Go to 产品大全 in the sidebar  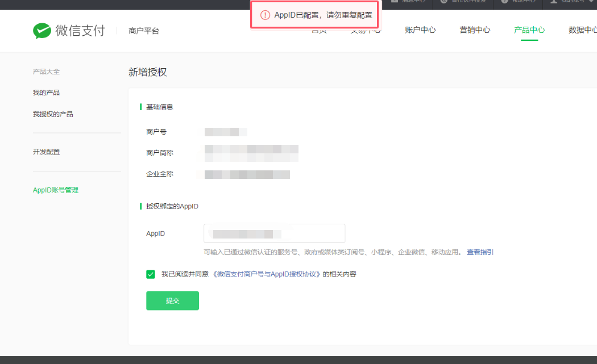click(46, 72)
